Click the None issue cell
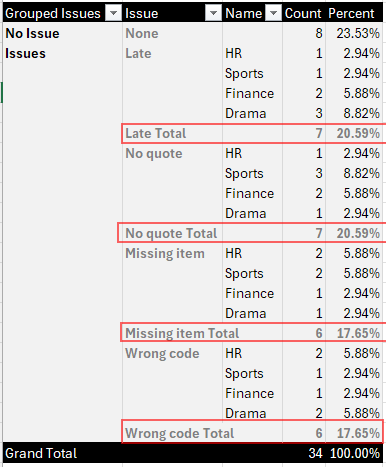The image size is (386, 467). click(142, 33)
